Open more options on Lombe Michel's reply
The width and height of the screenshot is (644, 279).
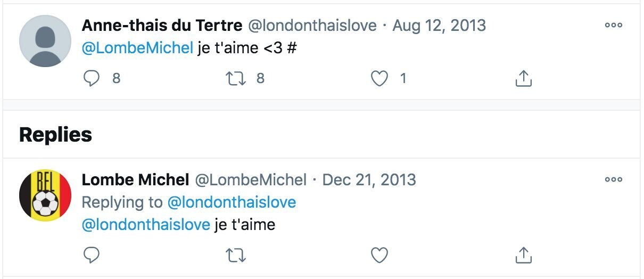pyautogui.click(x=613, y=179)
